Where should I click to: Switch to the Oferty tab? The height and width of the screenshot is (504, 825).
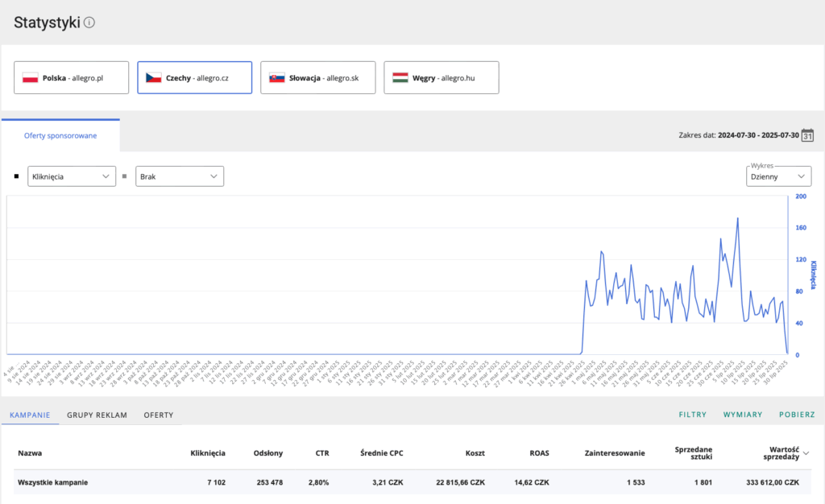point(158,415)
